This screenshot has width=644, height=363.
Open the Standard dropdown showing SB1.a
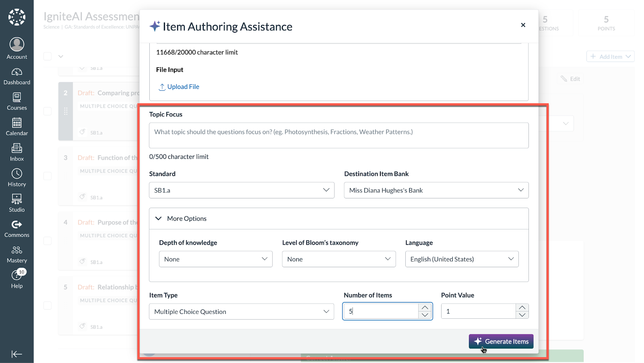[x=242, y=190]
